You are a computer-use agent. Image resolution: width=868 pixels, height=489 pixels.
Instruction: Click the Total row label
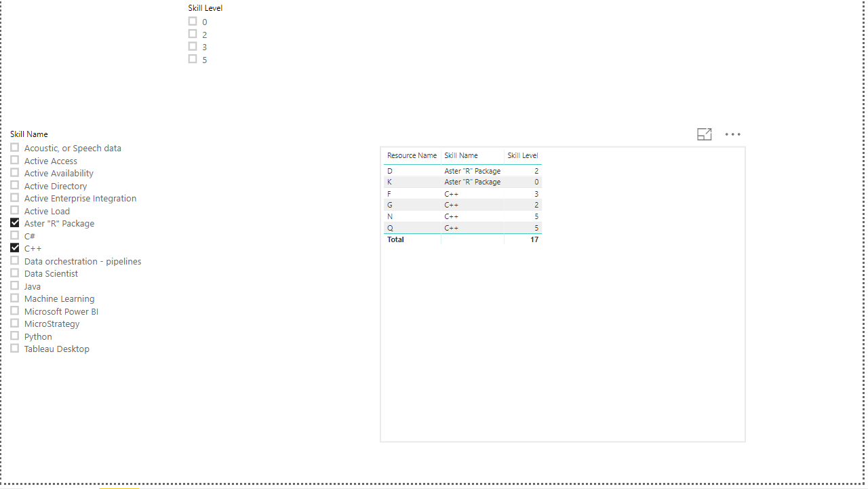coord(395,239)
